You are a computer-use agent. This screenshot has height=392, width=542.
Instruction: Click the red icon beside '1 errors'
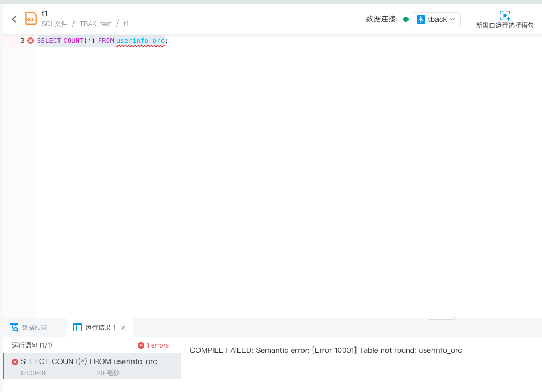pos(141,345)
